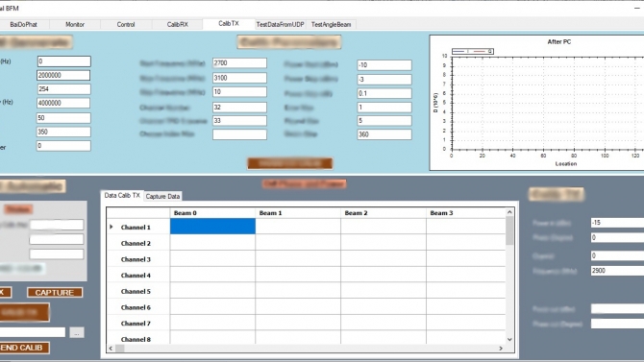The height and width of the screenshot is (362, 644).
Task: Select the CalibRX tab
Action: tap(178, 25)
